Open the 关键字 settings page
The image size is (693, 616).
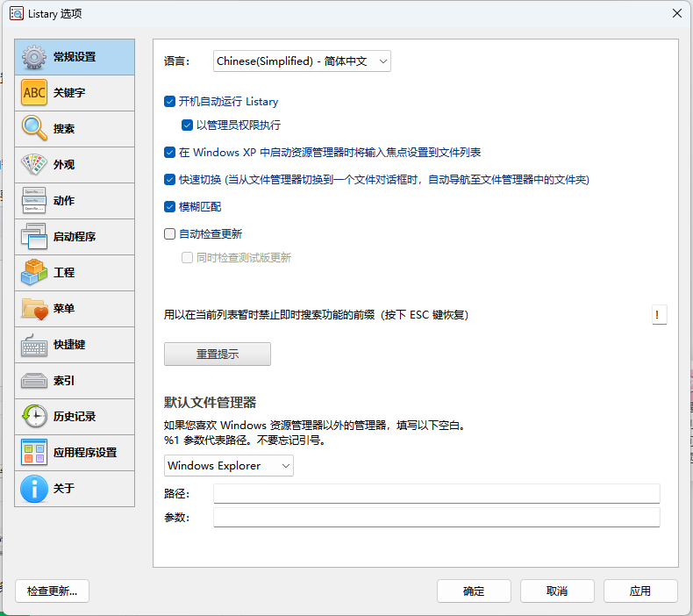(75, 93)
